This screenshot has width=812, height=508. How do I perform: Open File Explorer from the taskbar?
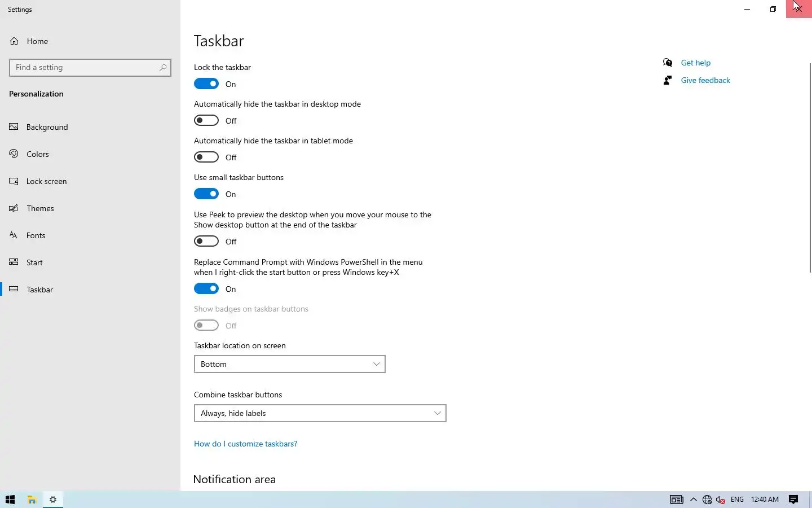tap(32, 500)
